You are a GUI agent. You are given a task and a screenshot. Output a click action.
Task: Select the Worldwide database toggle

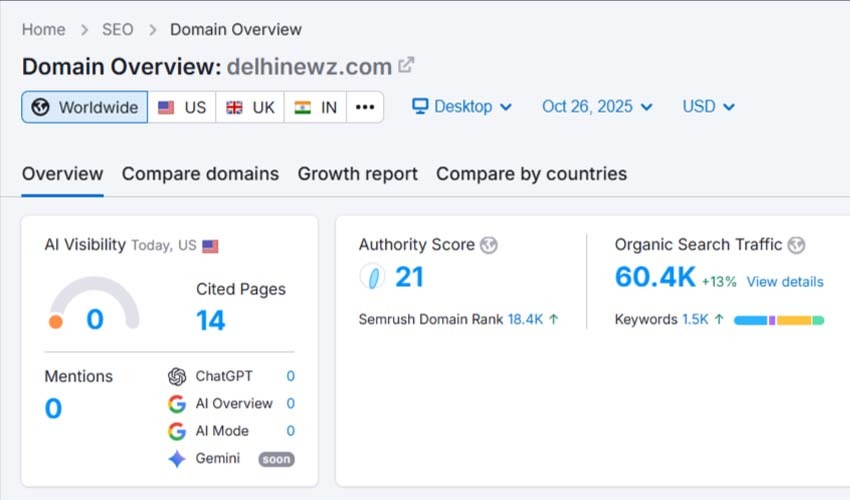85,107
